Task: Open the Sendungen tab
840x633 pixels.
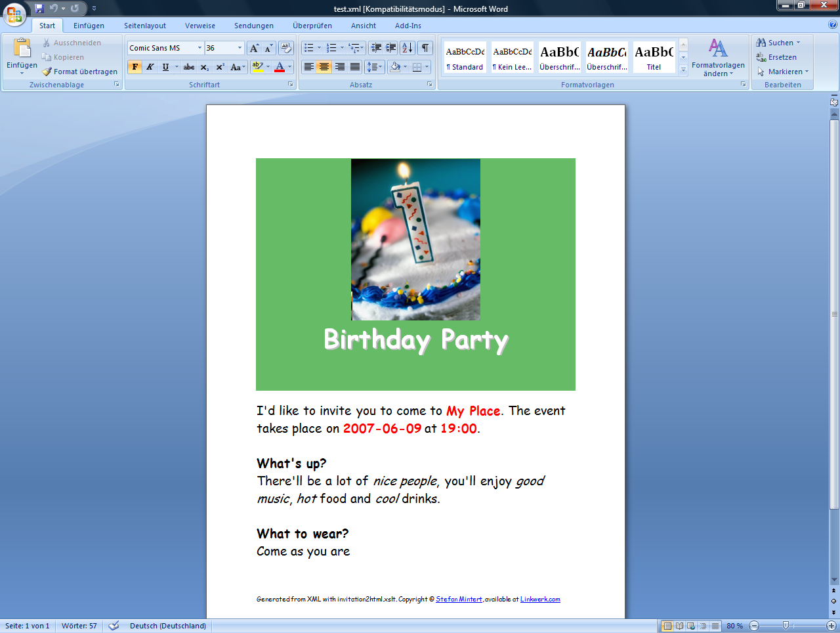Action: coord(254,26)
